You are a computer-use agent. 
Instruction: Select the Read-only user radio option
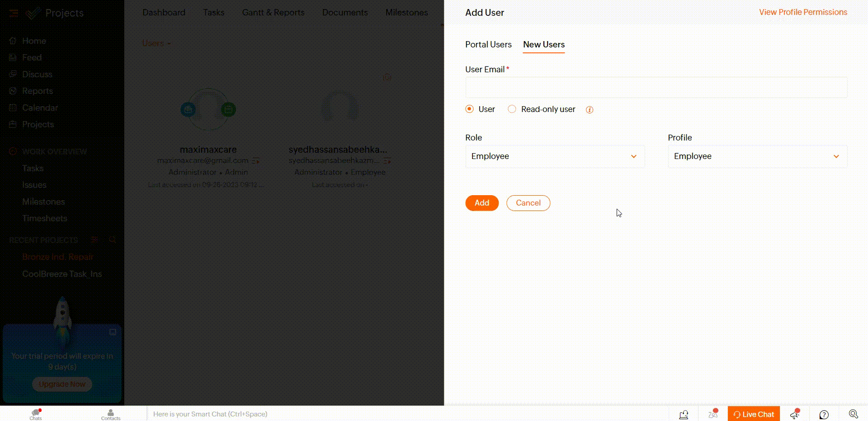[512, 109]
